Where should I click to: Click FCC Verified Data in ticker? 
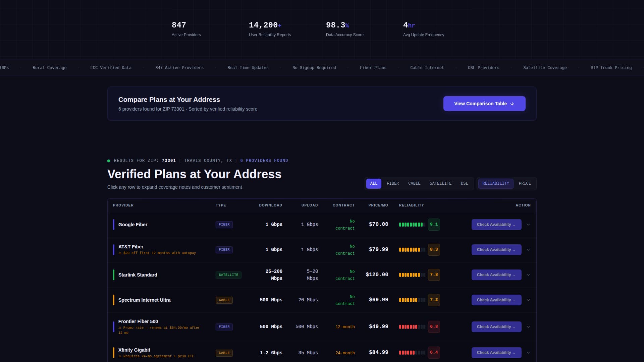tap(111, 68)
